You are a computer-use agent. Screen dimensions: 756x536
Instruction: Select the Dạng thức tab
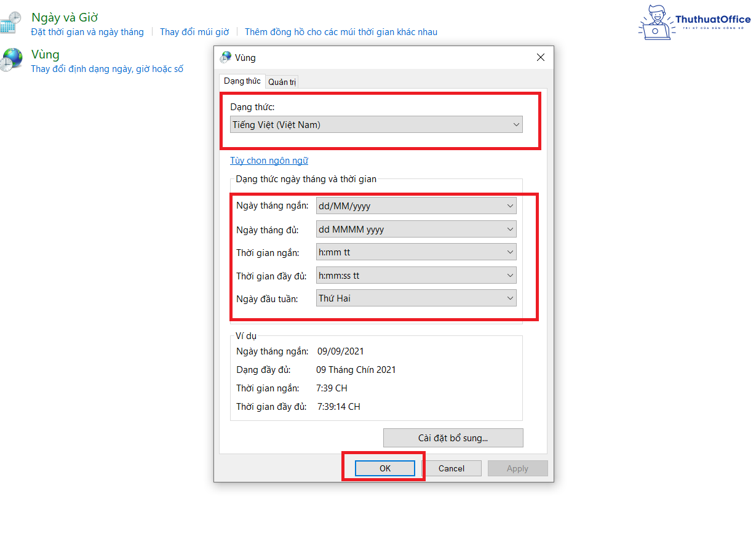[242, 81]
